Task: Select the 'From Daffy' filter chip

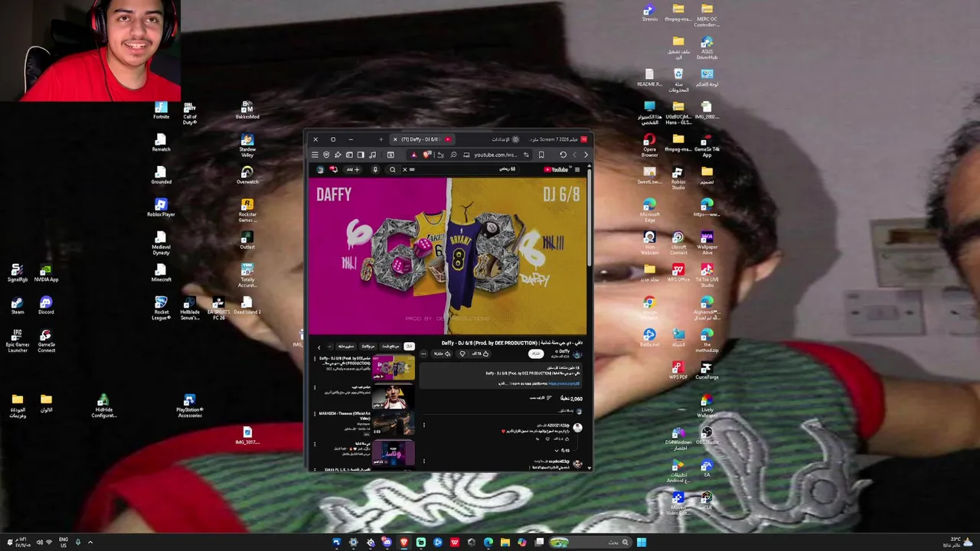Action: 368,347
